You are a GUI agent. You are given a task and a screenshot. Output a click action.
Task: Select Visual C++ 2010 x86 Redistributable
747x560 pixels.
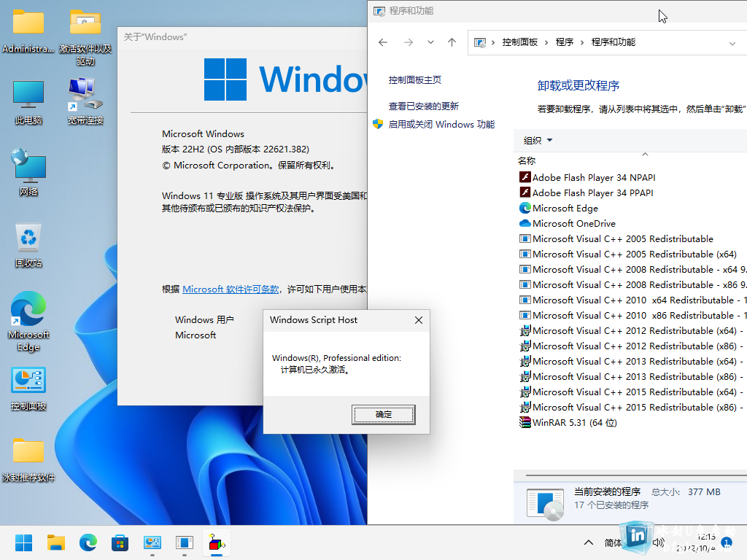coord(632,315)
